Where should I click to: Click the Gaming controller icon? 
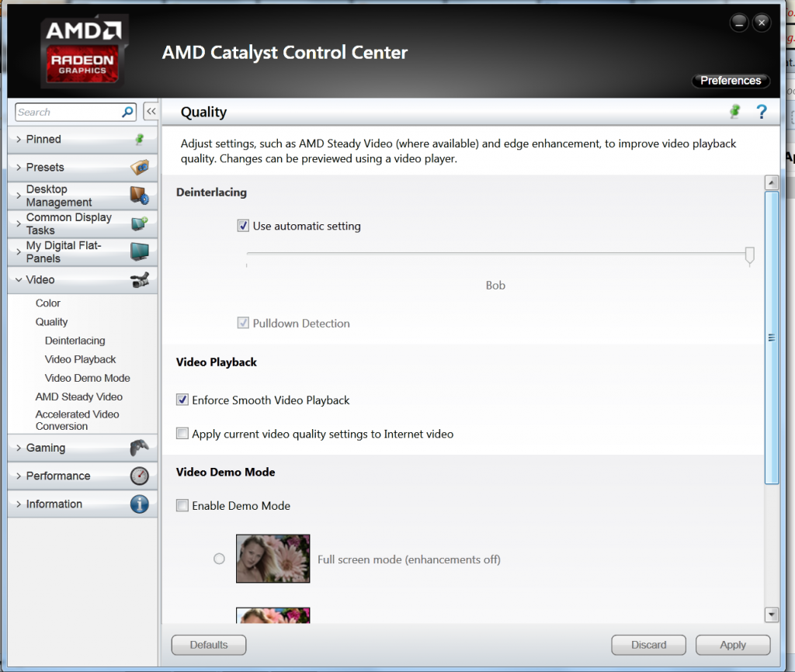tap(140, 448)
